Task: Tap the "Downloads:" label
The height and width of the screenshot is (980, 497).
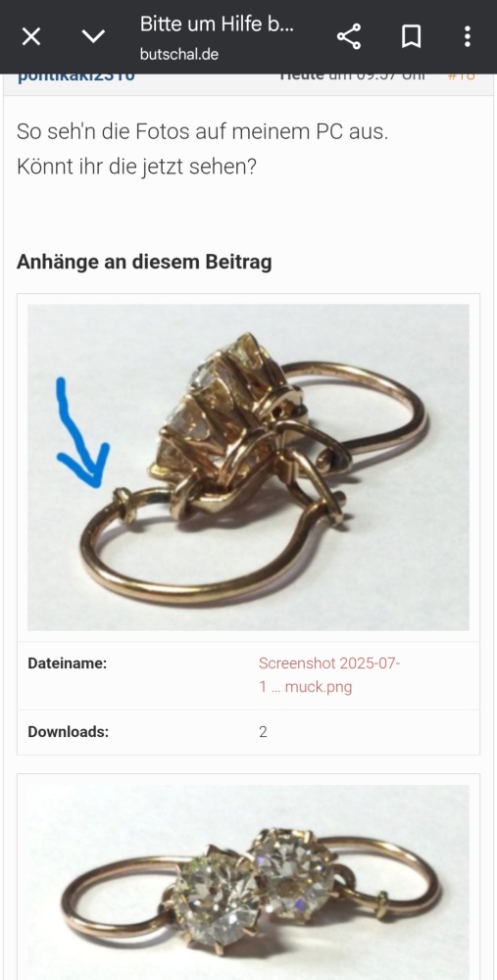Action: (69, 732)
